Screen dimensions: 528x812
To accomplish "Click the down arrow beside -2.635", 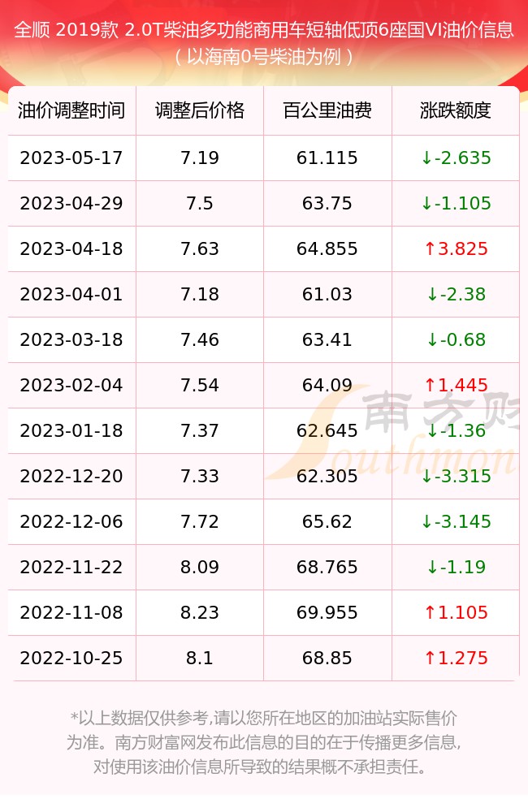I will click(x=426, y=158).
